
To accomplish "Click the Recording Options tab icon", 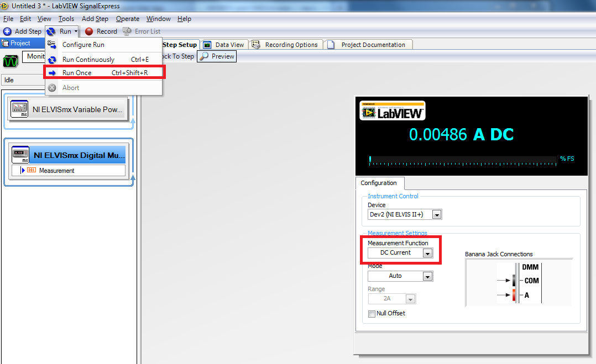I will click(256, 45).
